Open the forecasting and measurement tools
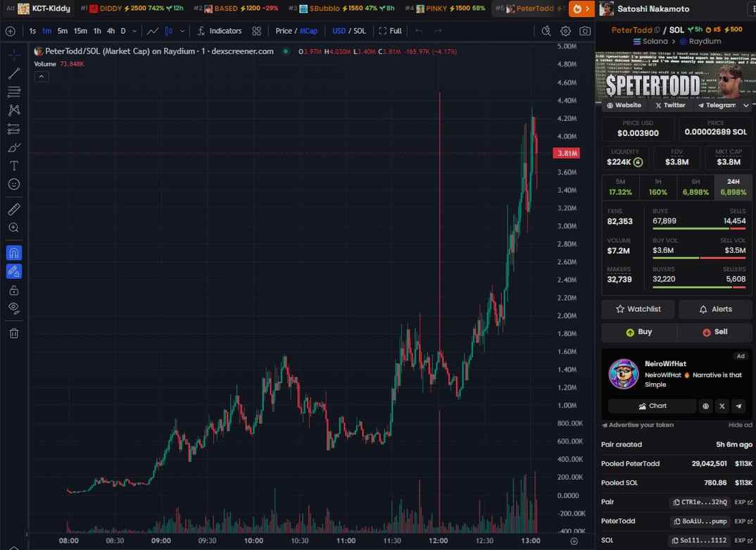 (x=14, y=129)
